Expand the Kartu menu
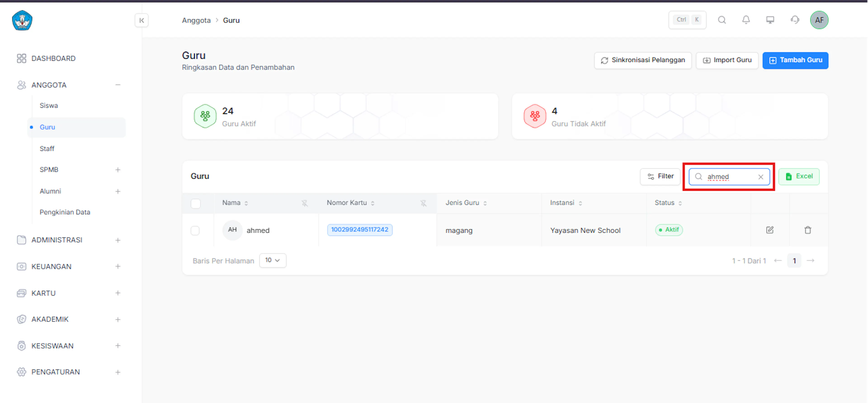Screen dimensions: 868x403 pos(118,293)
